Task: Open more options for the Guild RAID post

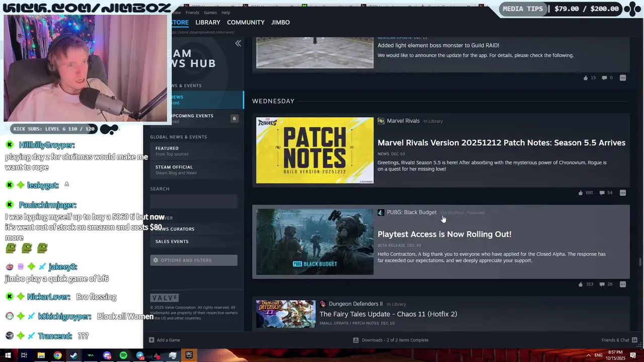Action: pos(623,78)
